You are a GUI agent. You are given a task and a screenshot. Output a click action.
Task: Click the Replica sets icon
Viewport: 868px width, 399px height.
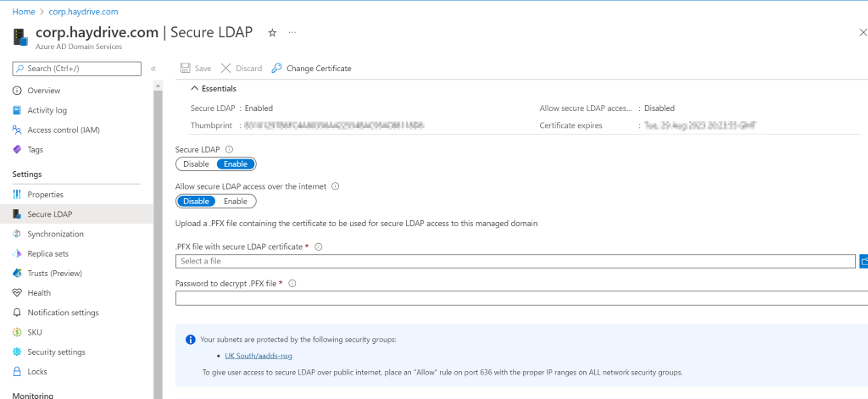(17, 253)
